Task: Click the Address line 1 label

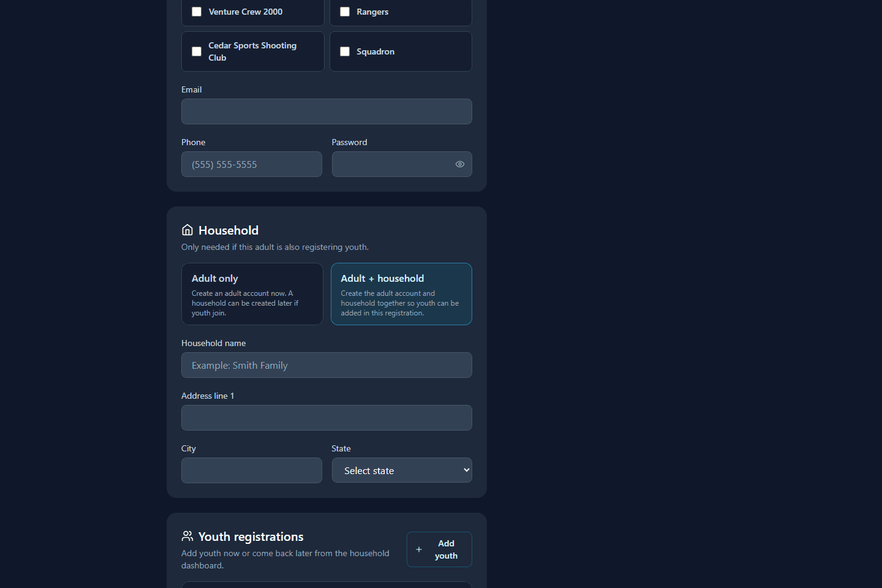Action: point(208,396)
